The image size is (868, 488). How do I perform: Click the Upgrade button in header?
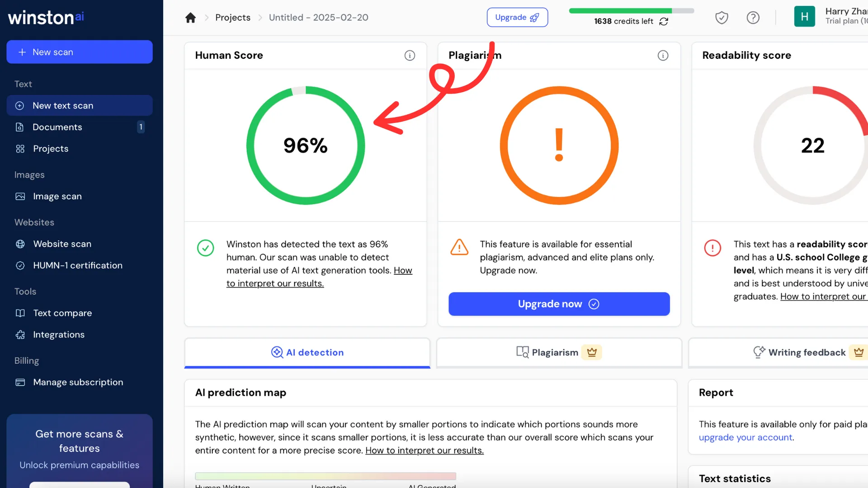point(517,18)
